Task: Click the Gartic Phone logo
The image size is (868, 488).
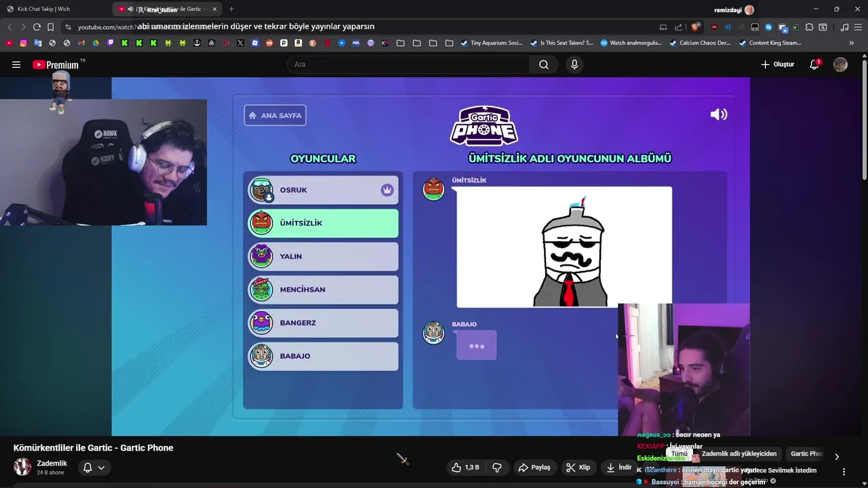Action: pyautogui.click(x=484, y=125)
